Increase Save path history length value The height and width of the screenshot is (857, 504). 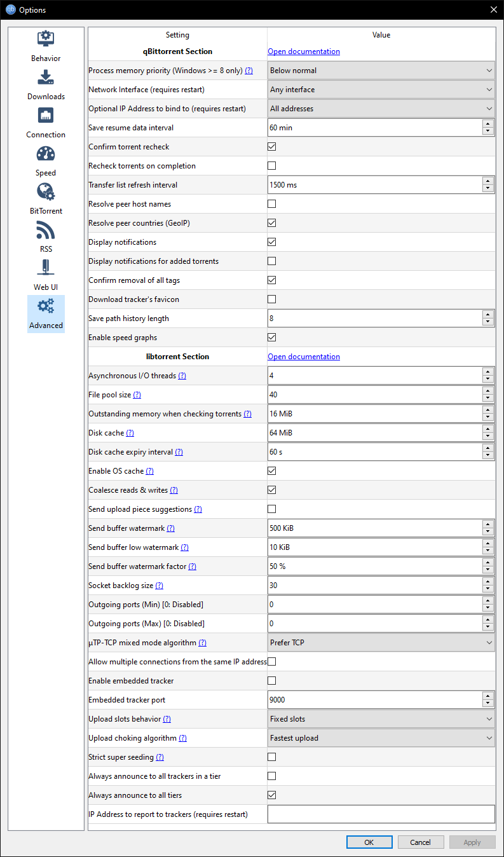(x=488, y=314)
